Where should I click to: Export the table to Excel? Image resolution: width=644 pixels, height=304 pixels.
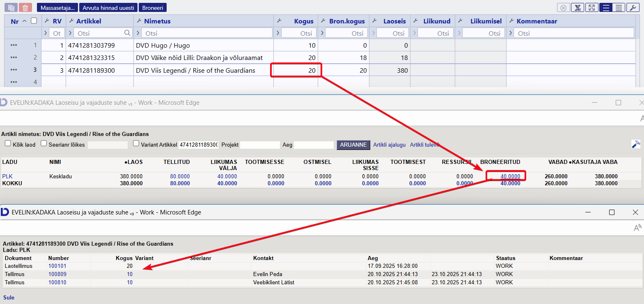[x=578, y=8]
